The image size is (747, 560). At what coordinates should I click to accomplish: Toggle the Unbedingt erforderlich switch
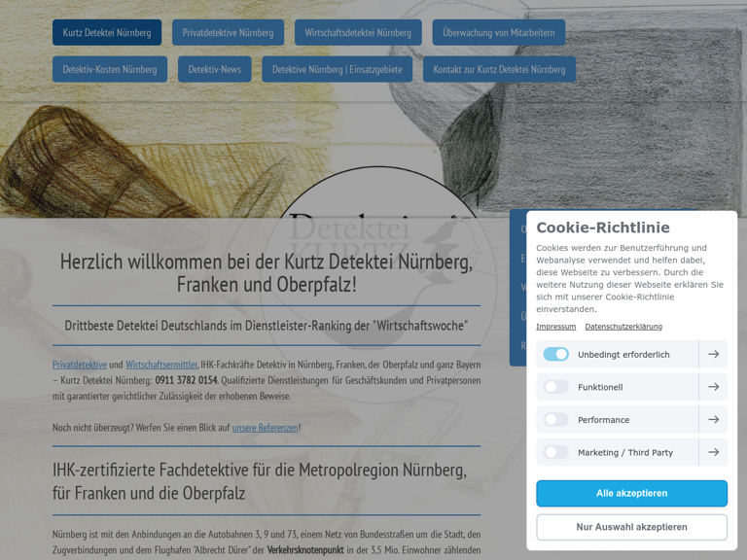[x=556, y=355]
